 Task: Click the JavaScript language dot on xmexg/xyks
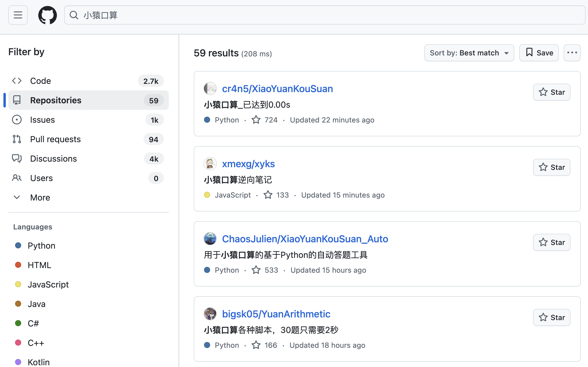point(207,195)
